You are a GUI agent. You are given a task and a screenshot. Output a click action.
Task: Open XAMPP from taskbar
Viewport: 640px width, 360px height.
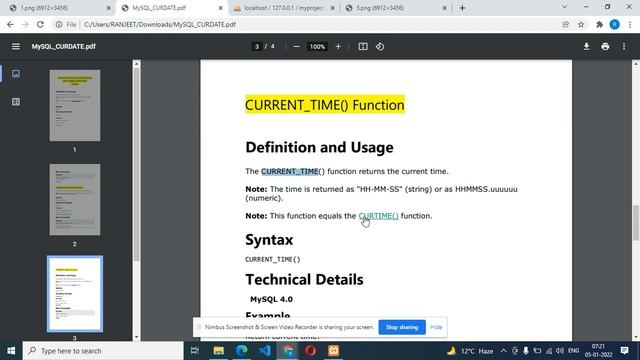tap(333, 351)
